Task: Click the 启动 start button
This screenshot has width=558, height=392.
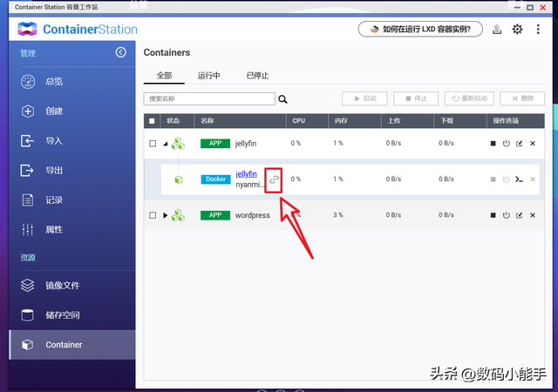Action: click(364, 98)
